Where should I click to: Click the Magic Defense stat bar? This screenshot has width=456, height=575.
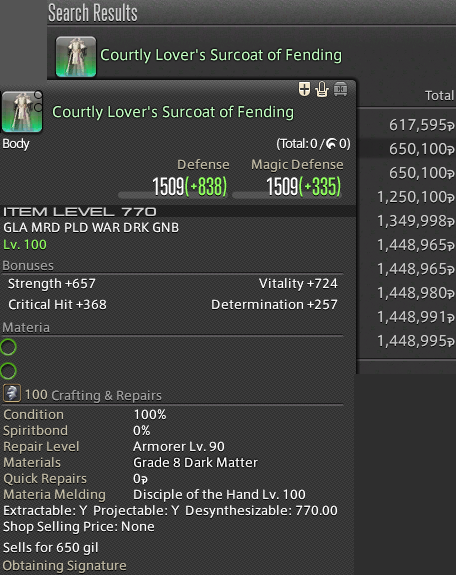287,195
